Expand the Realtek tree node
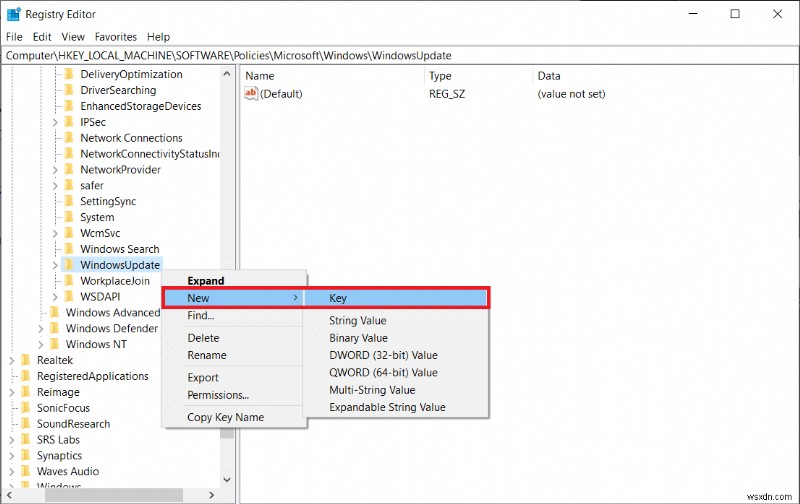 [x=12, y=360]
